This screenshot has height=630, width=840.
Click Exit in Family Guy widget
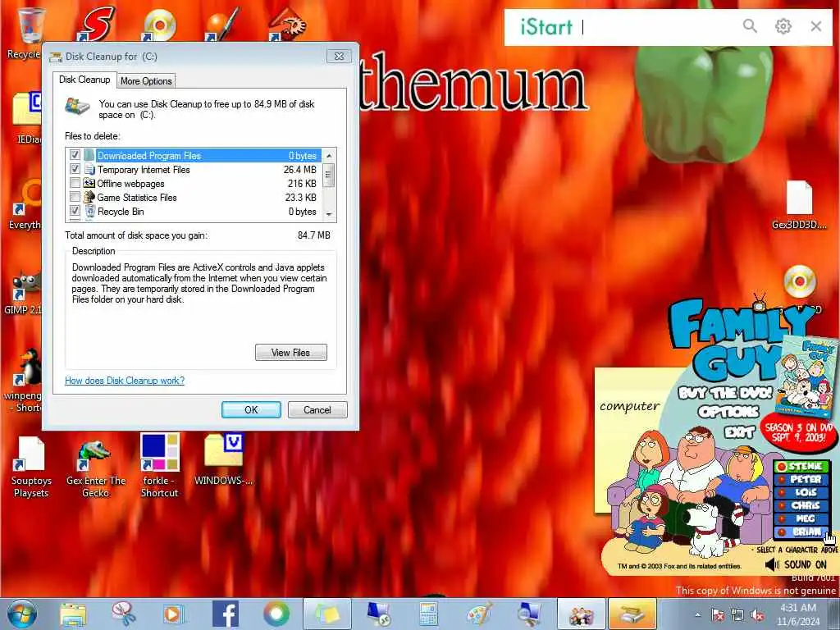[x=740, y=431]
